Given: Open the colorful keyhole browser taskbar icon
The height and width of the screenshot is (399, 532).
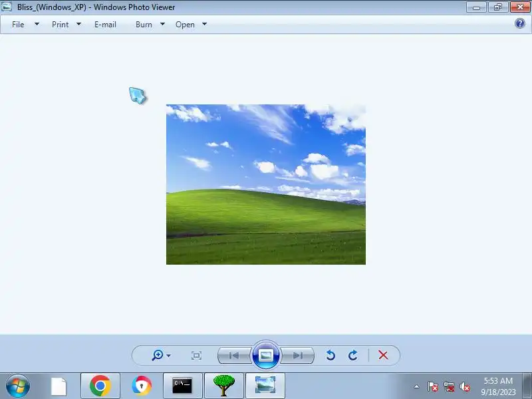Looking at the screenshot, I should point(142,386).
